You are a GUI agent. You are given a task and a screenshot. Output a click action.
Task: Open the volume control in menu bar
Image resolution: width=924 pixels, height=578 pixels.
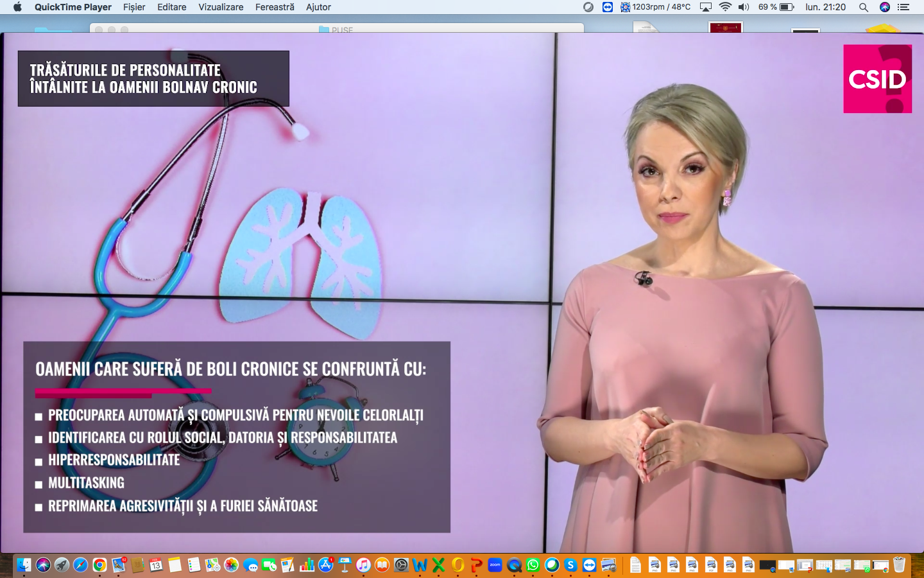coord(744,7)
